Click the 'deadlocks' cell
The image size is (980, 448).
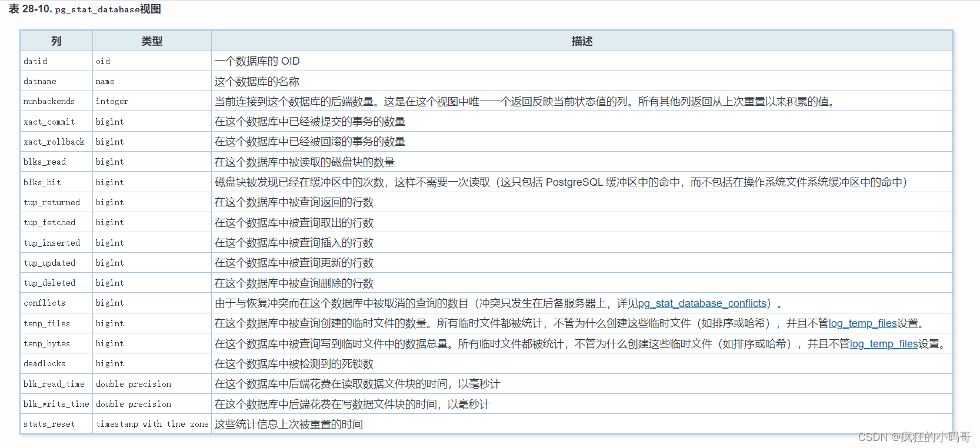point(56,363)
